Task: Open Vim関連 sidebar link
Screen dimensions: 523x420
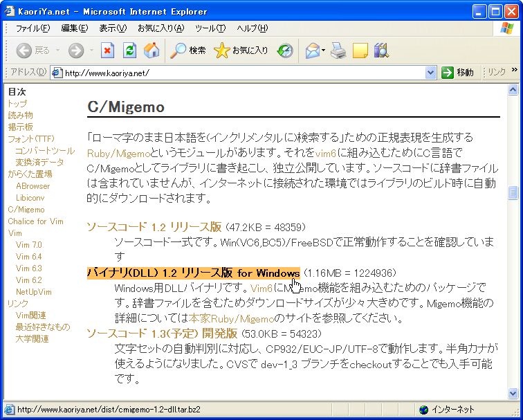Action: [x=30, y=316]
